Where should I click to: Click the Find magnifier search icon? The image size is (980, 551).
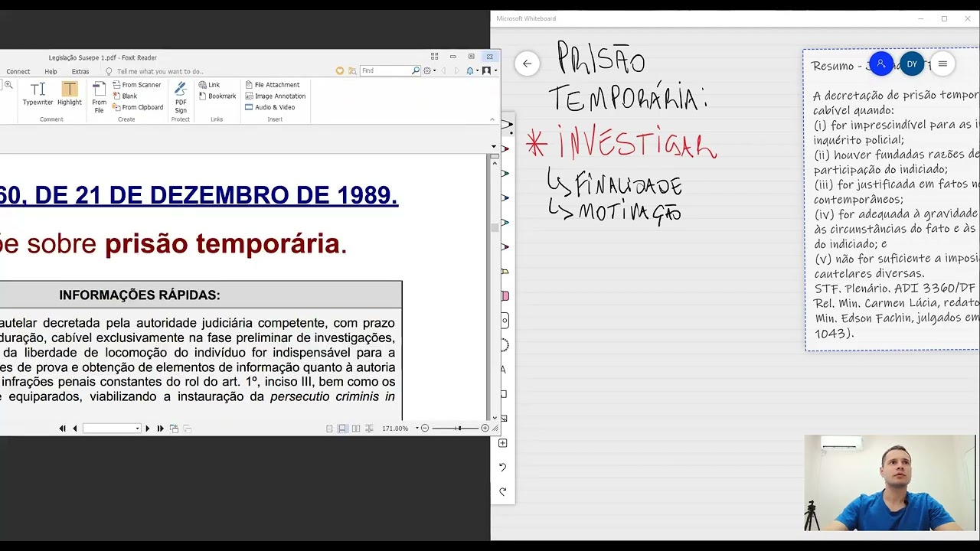416,70
